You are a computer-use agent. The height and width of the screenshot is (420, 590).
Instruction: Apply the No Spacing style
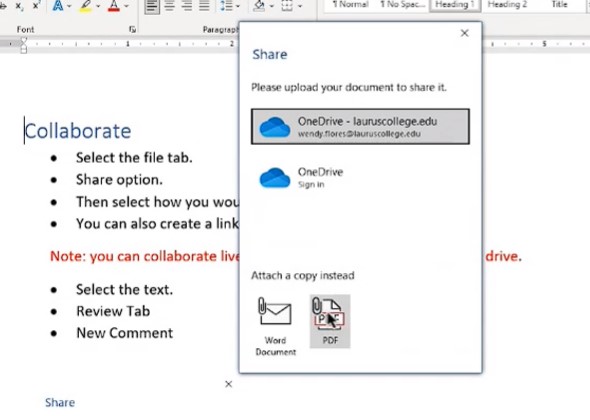[402, 5]
